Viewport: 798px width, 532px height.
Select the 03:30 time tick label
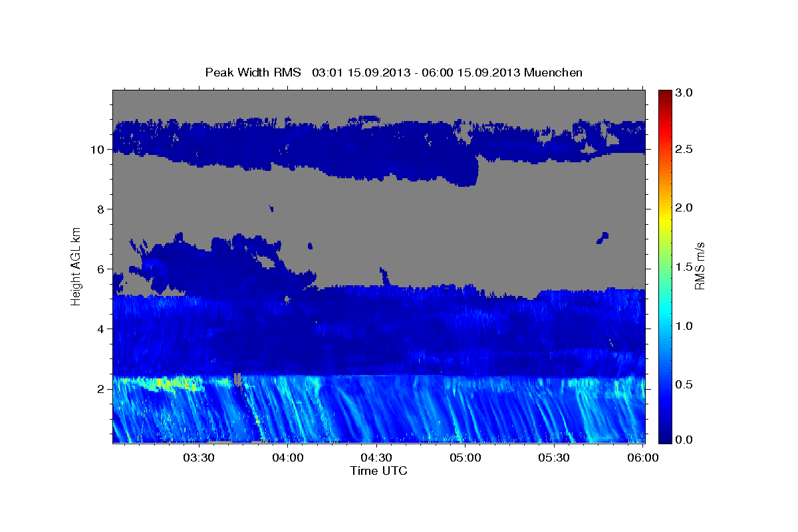pos(199,458)
